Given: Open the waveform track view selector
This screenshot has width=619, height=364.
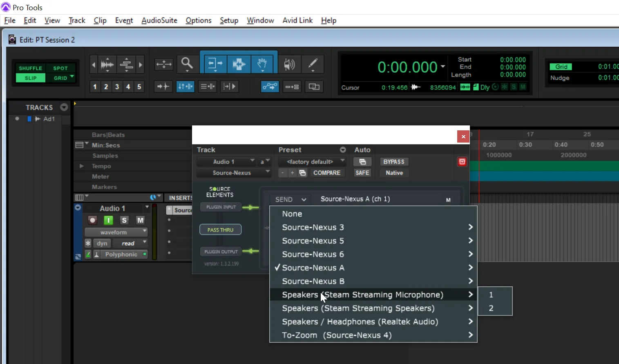Looking at the screenshot, I should click(116, 232).
